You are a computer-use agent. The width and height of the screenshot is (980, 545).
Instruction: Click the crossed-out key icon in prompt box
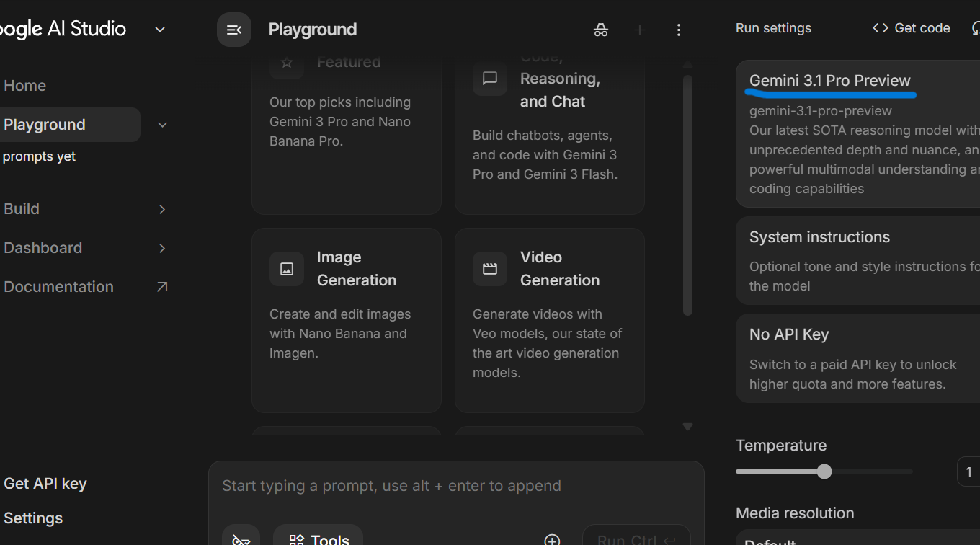tap(241, 539)
